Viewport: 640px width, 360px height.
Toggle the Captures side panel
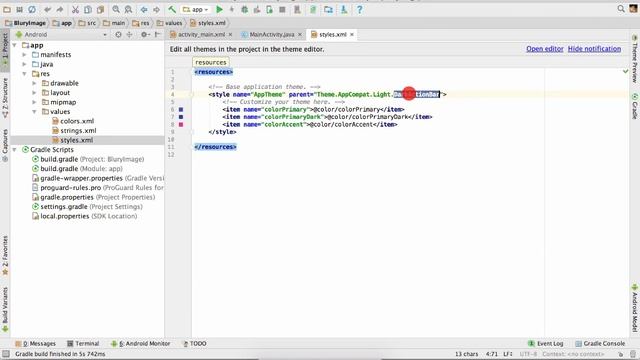pos(5,146)
